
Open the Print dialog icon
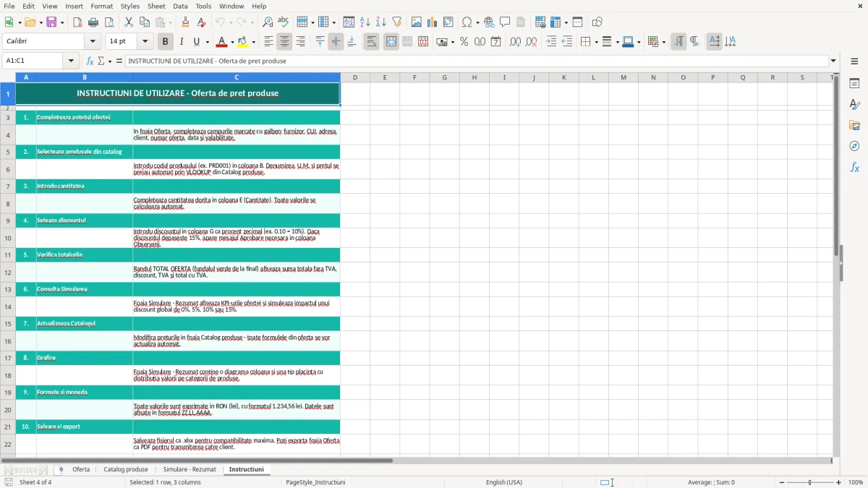[x=93, y=22]
